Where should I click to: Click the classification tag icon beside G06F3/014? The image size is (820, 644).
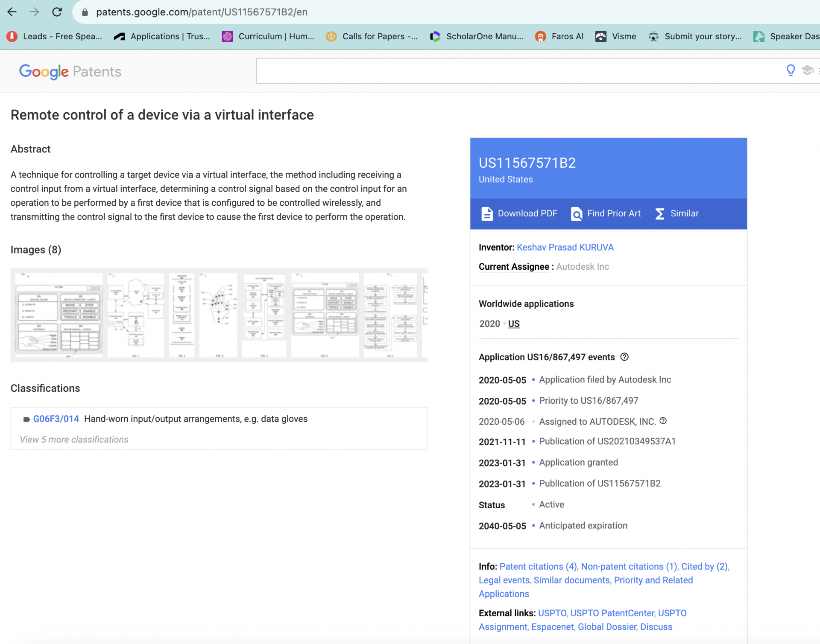(26, 420)
